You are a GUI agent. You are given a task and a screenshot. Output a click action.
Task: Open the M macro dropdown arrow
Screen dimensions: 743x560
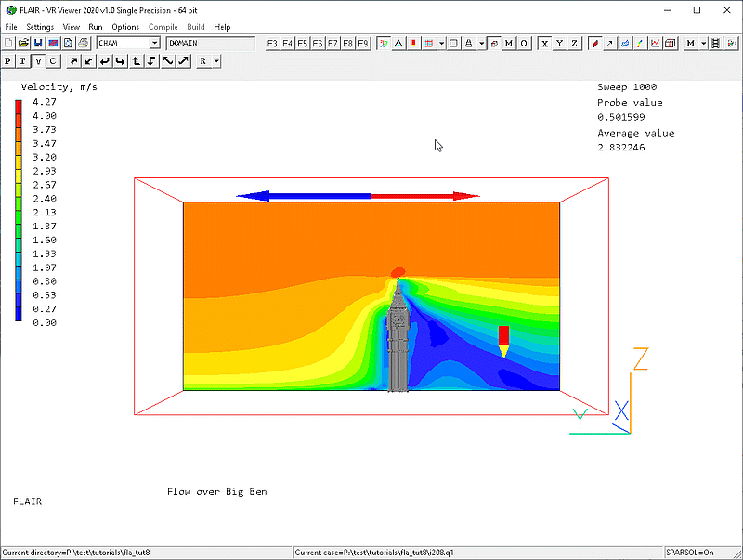704,44
